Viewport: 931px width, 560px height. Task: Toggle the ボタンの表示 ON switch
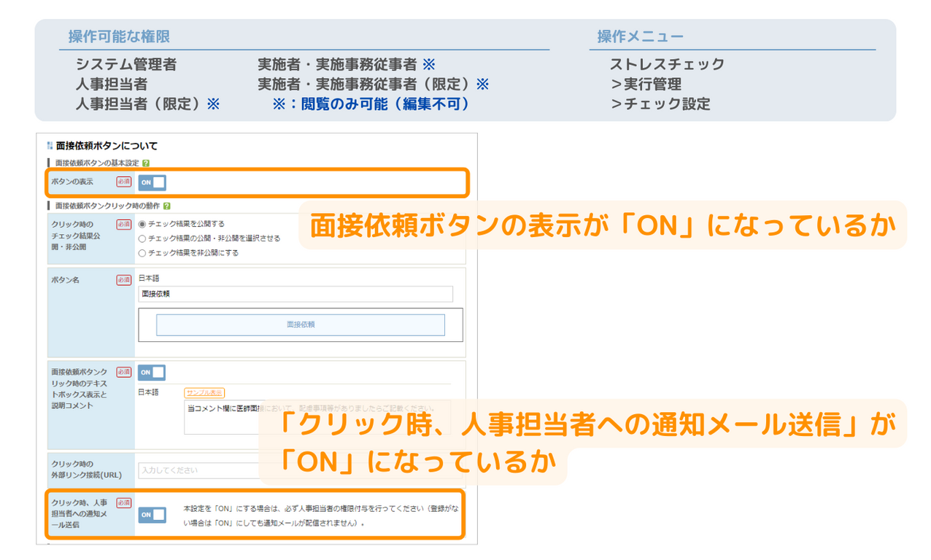pyautogui.click(x=152, y=182)
